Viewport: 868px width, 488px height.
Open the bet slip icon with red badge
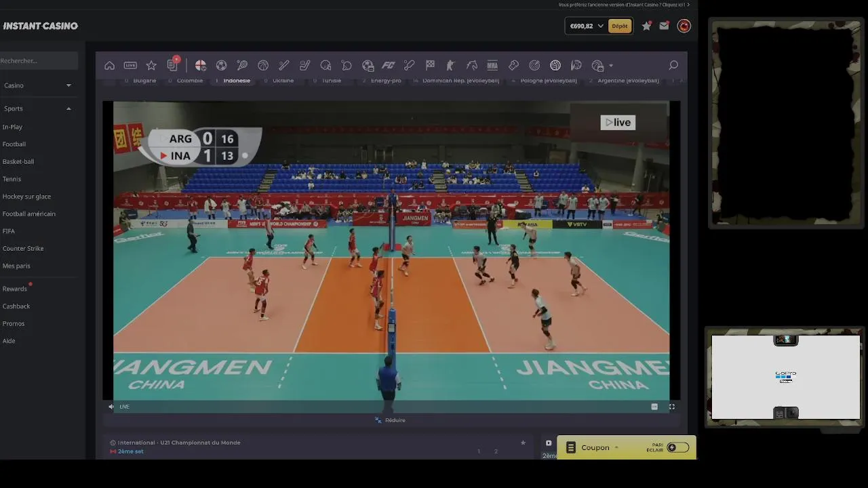click(x=172, y=65)
